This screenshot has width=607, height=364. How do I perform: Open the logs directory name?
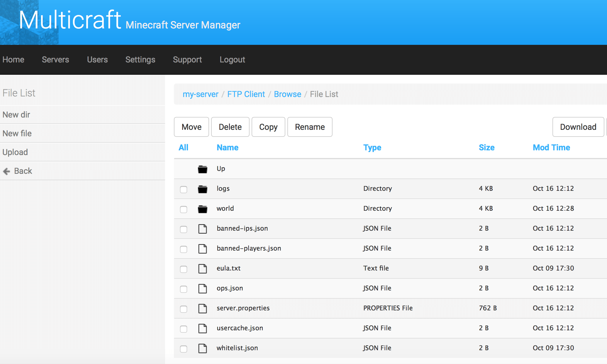223,188
